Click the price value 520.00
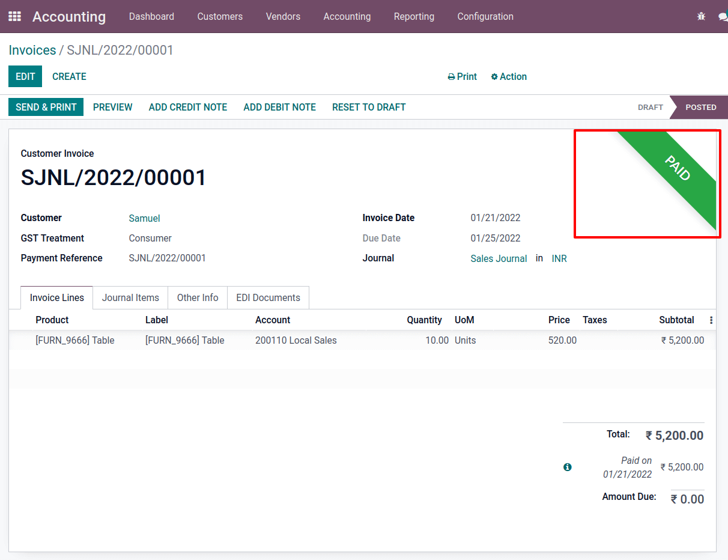 tap(562, 341)
